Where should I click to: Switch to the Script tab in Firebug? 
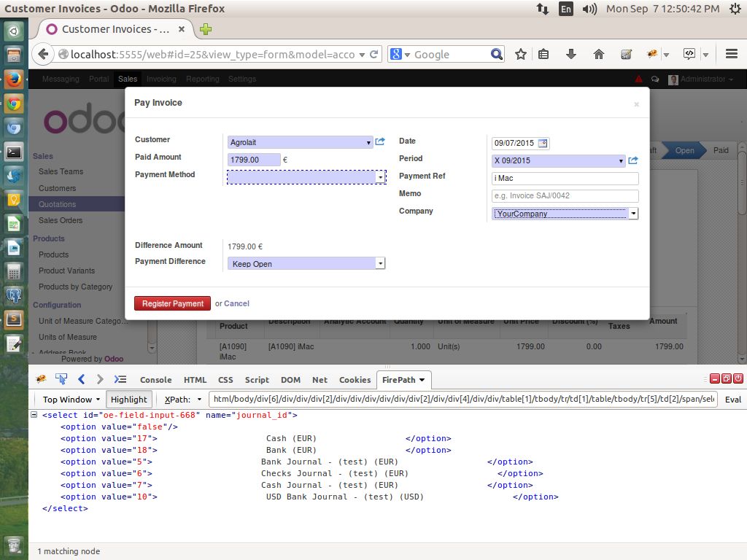[257, 379]
